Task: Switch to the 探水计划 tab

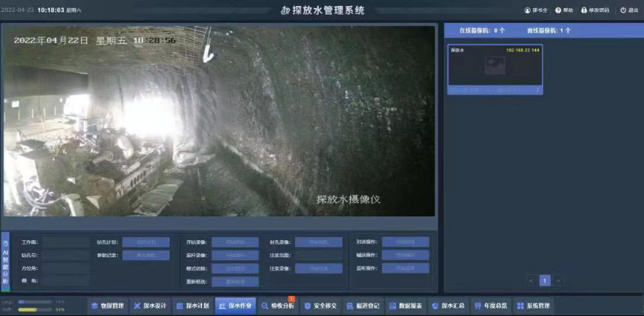Action: pos(193,306)
